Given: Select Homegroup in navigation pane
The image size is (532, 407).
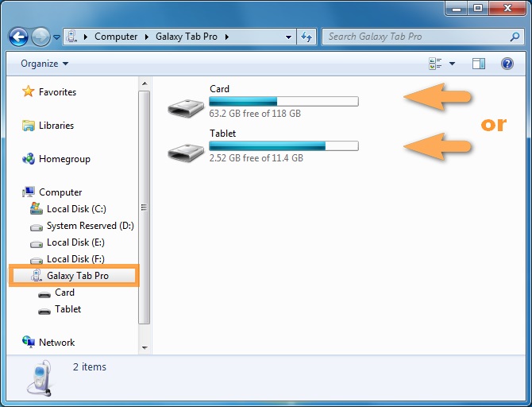Looking at the screenshot, I should [x=64, y=159].
